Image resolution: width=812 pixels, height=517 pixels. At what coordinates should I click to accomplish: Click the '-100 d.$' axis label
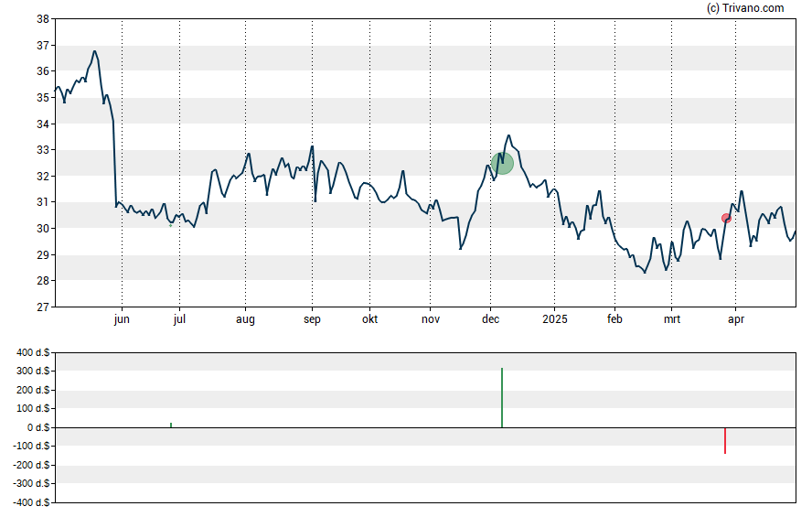pyautogui.click(x=32, y=446)
